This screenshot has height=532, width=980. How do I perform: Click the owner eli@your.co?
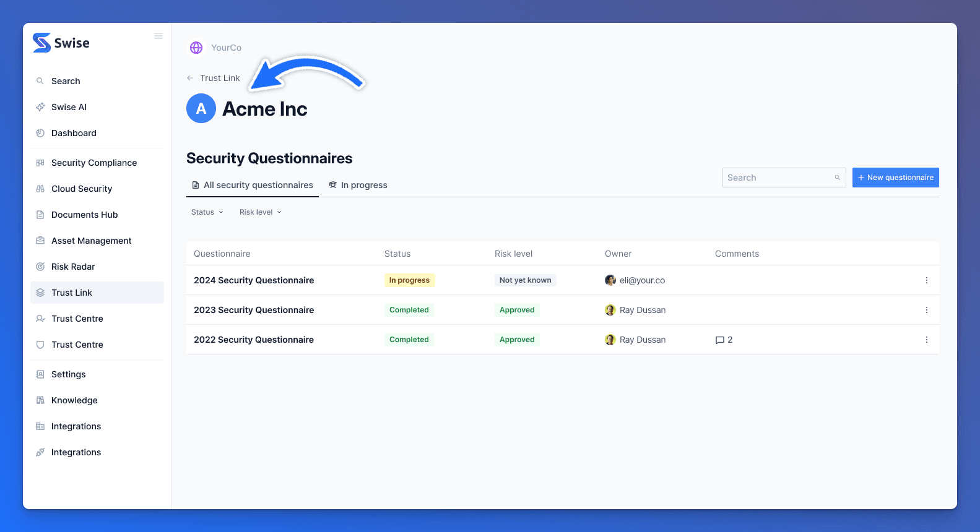(635, 280)
